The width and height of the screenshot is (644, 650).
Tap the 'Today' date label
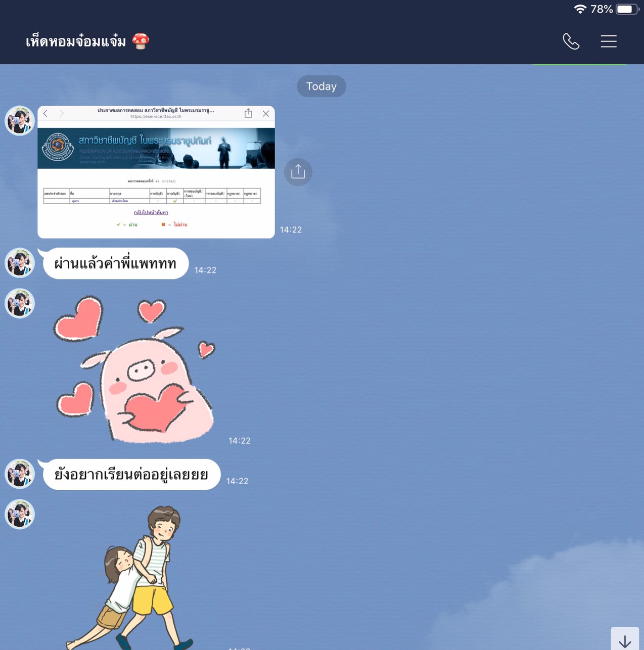(321, 86)
